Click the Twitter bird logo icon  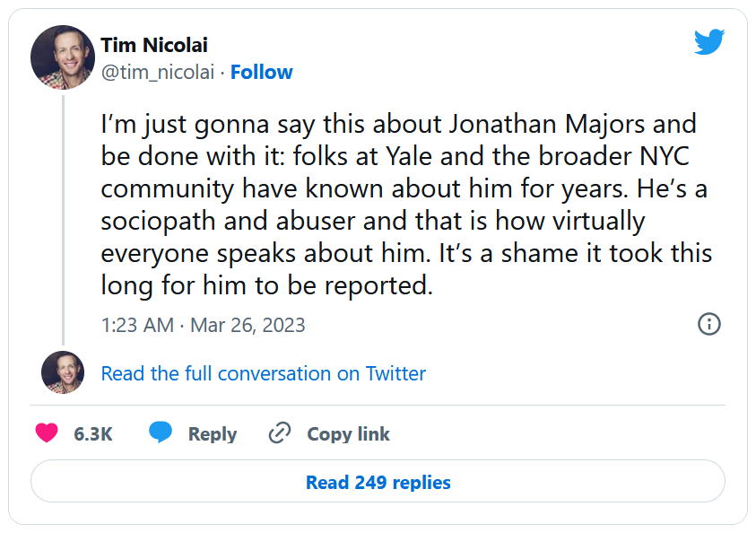pyautogui.click(x=708, y=42)
